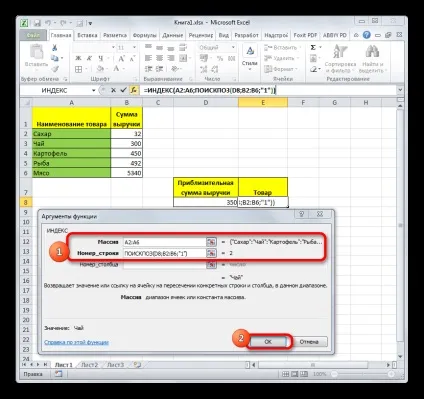Viewport: 424px width, 399px height.
Task: Click the Save icon in quick access toolbar
Action: [37, 23]
